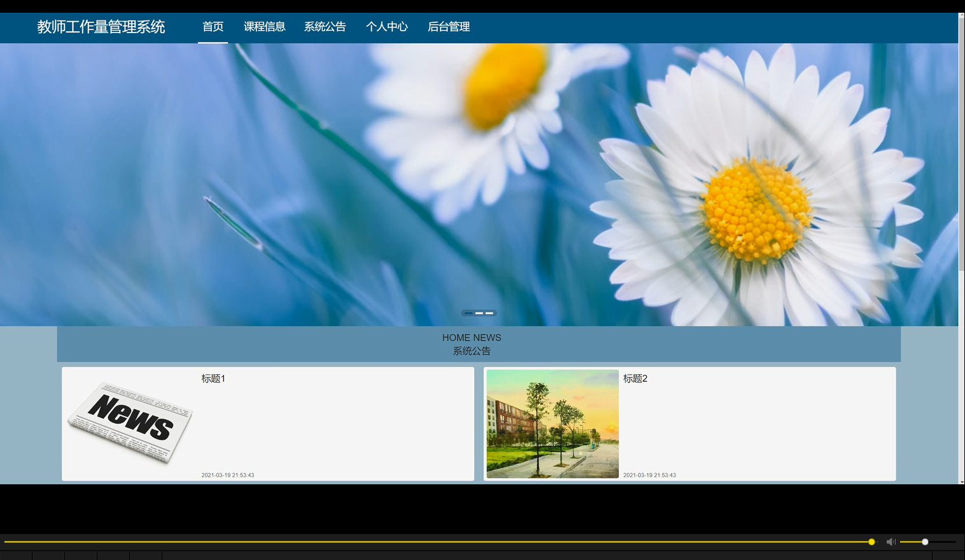The image size is (965, 560).
Task: Open the news article 标题2
Action: point(635,378)
